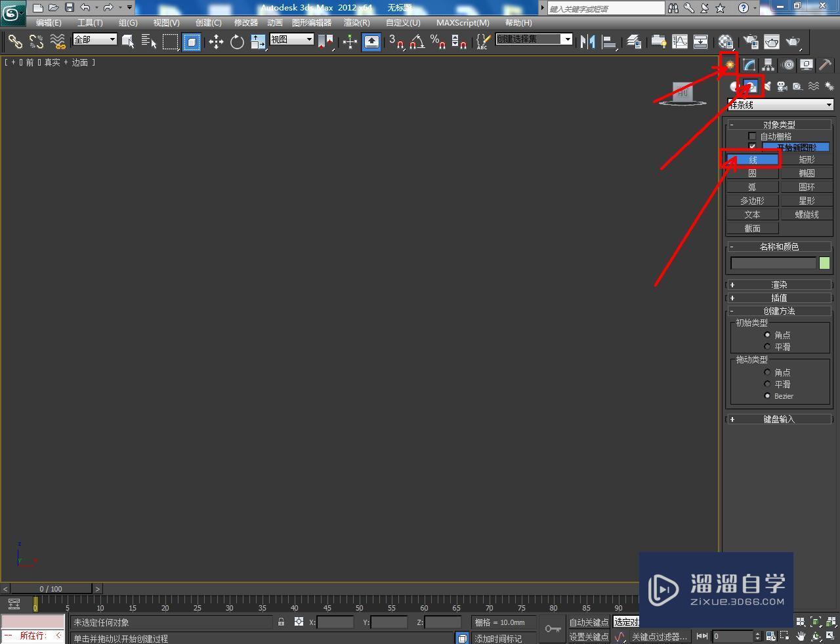Click the 螺旋线 shape button
Image resolution: width=840 pixels, height=644 pixels.
(807, 214)
